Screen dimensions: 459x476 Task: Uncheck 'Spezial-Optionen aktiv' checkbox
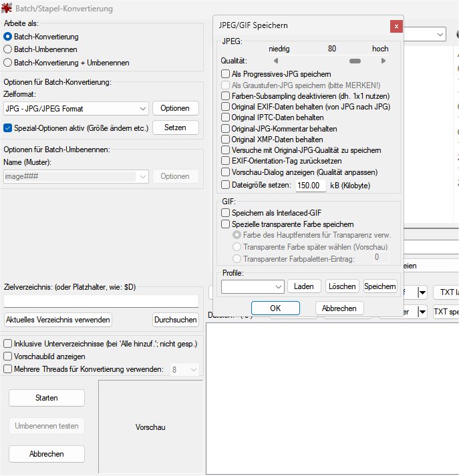click(x=8, y=128)
